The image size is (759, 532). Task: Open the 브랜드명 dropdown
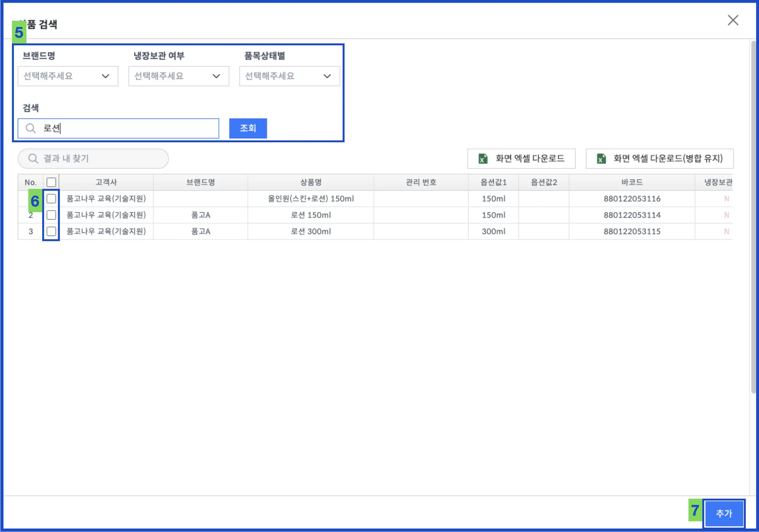[68, 76]
